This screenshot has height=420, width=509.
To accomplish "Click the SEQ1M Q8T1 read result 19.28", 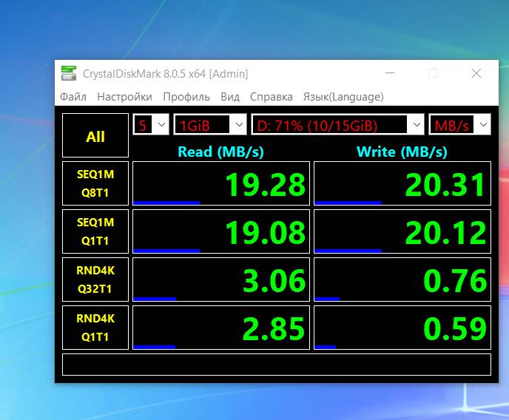I will pyautogui.click(x=220, y=183).
